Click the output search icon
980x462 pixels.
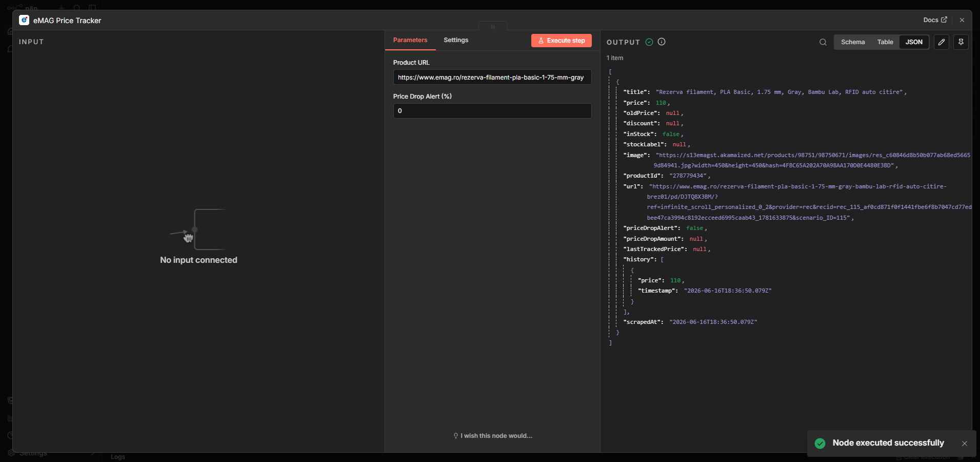823,42
